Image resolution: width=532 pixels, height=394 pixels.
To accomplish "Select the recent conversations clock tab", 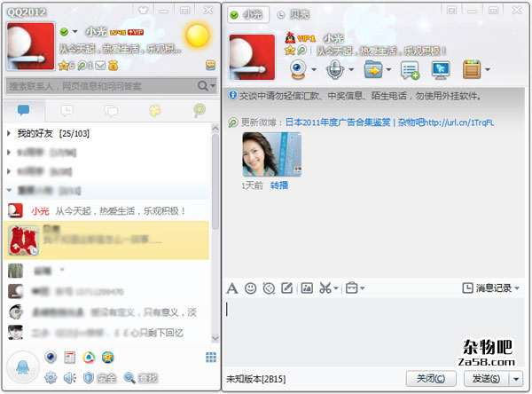I will (66, 110).
